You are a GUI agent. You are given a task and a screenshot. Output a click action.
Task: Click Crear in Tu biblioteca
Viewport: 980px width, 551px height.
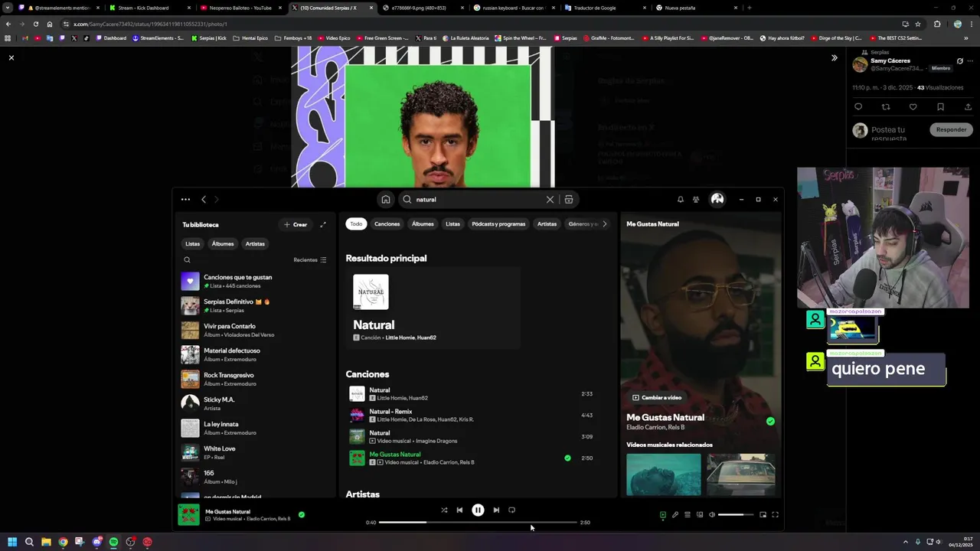(x=296, y=224)
